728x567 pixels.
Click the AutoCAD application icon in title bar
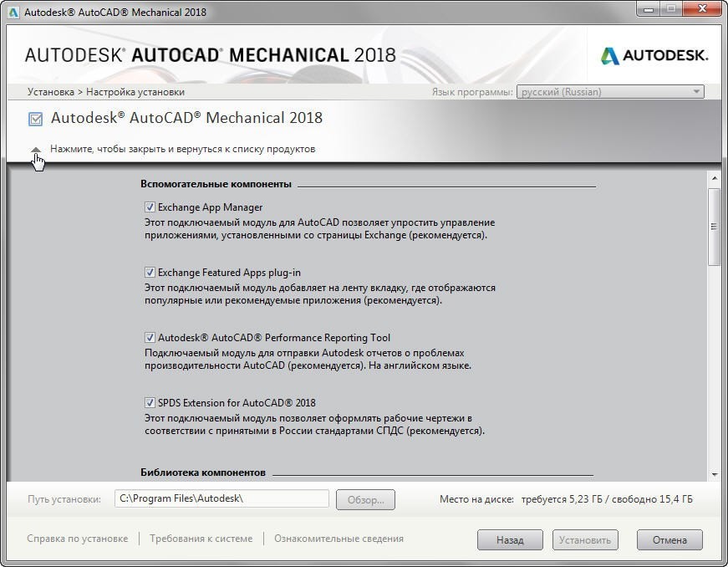coord(13,12)
